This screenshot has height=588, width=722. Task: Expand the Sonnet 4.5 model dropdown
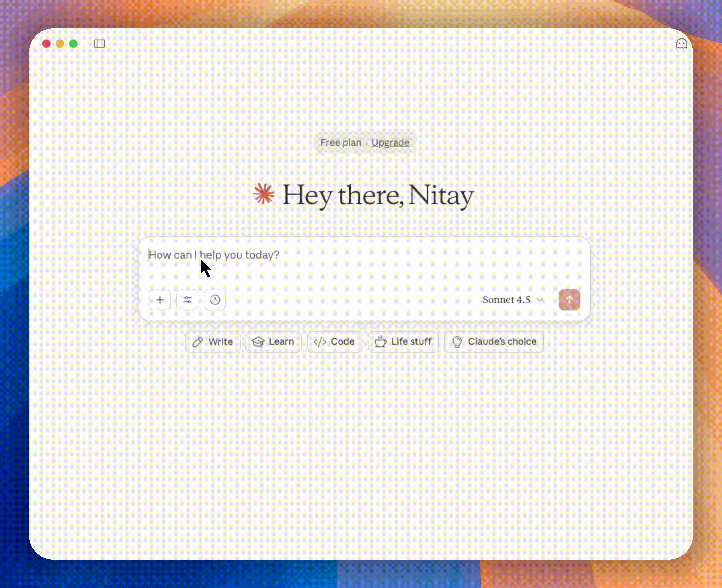[x=512, y=300]
